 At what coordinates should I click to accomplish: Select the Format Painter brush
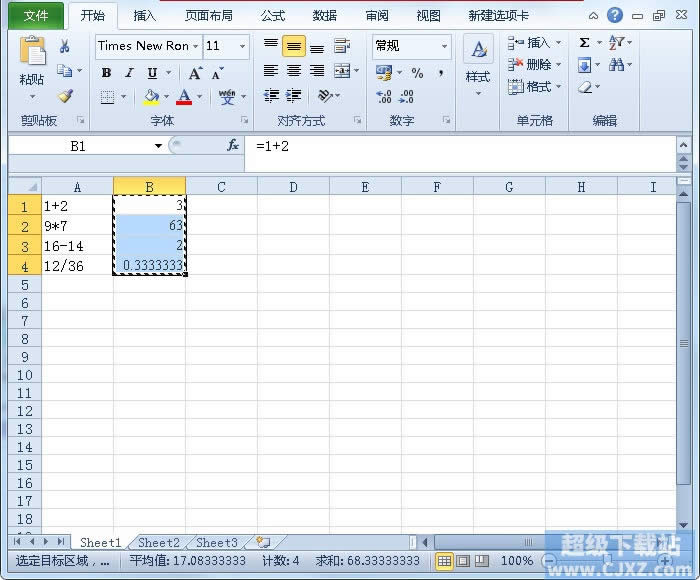coord(65,97)
